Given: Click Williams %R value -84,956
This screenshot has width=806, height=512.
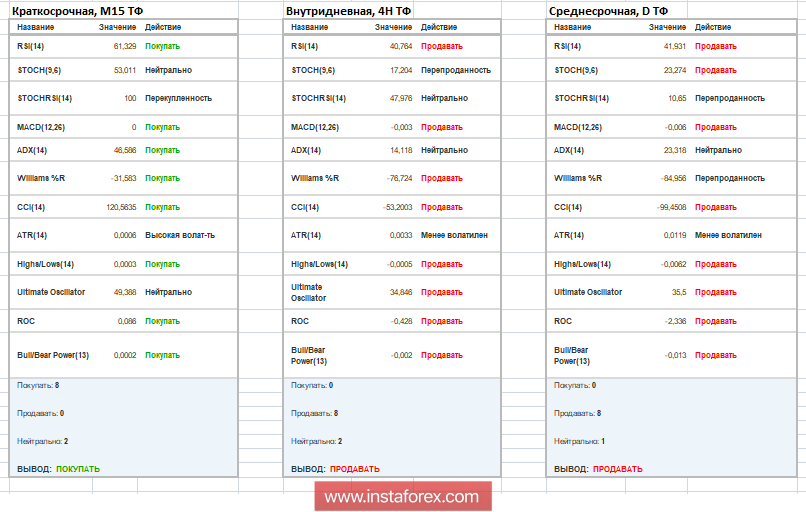Looking at the screenshot, I should click(x=673, y=178).
